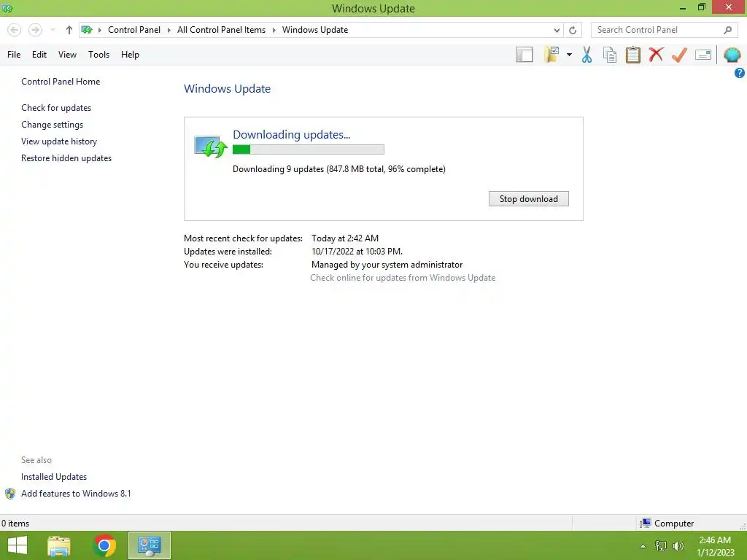This screenshot has width=747, height=560.
Task: Open Change settings link
Action: tap(52, 125)
